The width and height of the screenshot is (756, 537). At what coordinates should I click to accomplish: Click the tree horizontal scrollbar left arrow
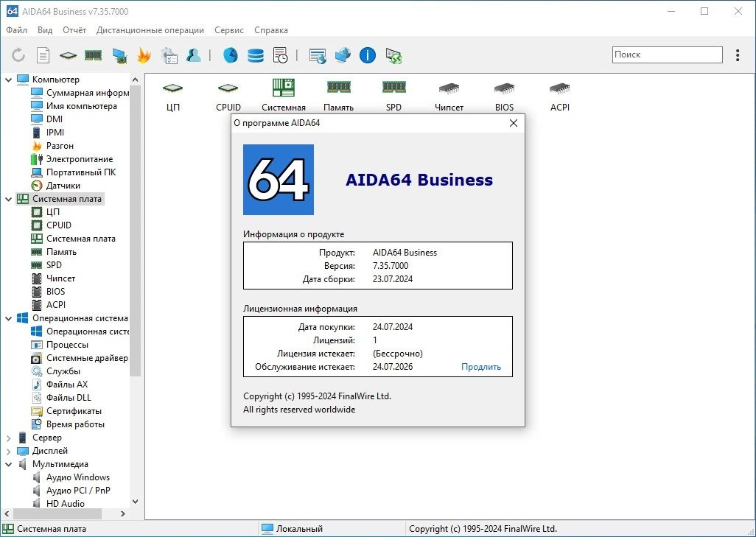(x=7, y=514)
